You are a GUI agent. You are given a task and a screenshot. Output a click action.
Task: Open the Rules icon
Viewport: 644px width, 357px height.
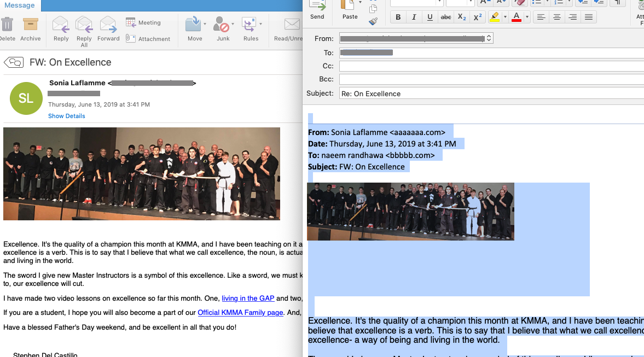[x=249, y=25]
